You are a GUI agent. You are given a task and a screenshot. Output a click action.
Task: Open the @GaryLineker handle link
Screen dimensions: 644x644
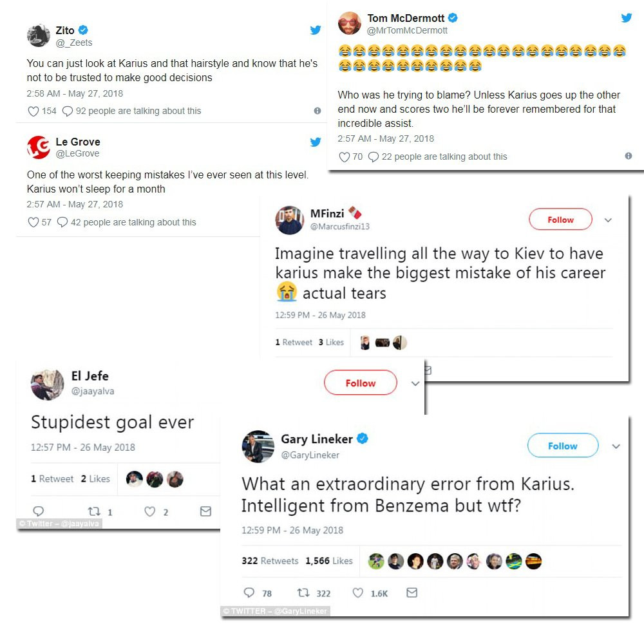click(x=310, y=455)
